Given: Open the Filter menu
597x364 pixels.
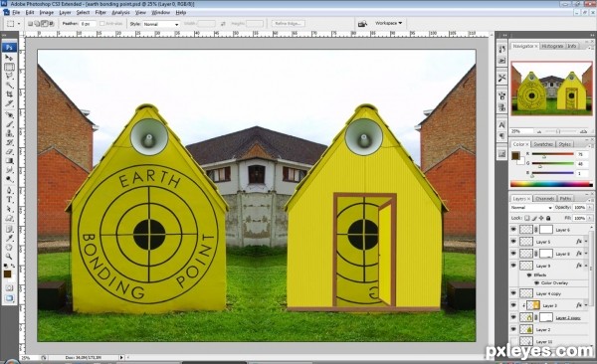Looking at the screenshot, I should 100,13.
